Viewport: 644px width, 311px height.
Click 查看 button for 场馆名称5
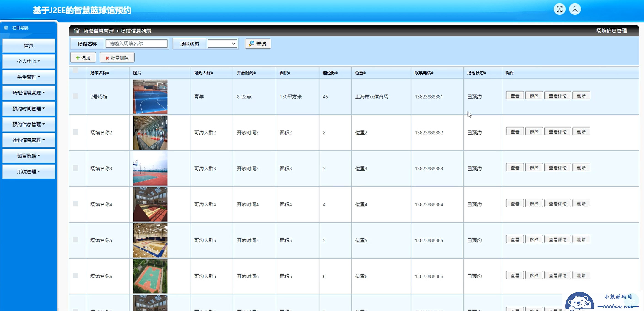pyautogui.click(x=515, y=239)
